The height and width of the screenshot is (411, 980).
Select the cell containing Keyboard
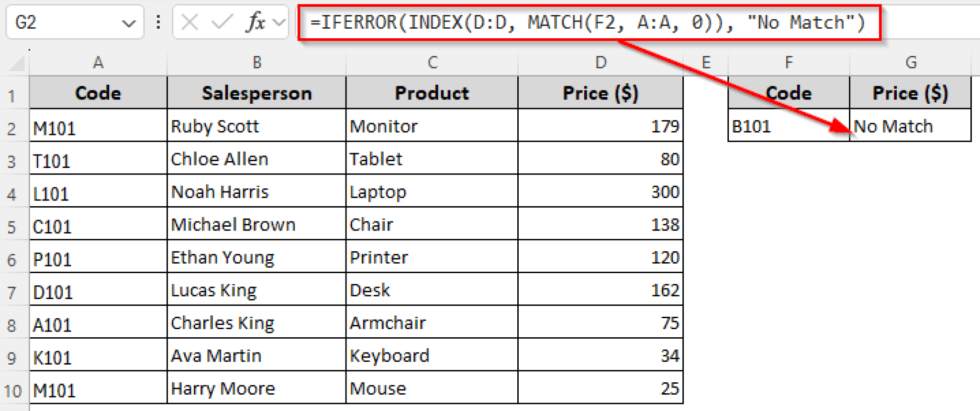point(431,355)
